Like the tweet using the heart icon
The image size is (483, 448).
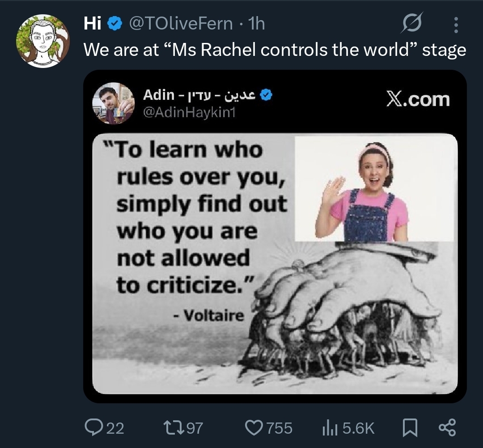(x=254, y=428)
